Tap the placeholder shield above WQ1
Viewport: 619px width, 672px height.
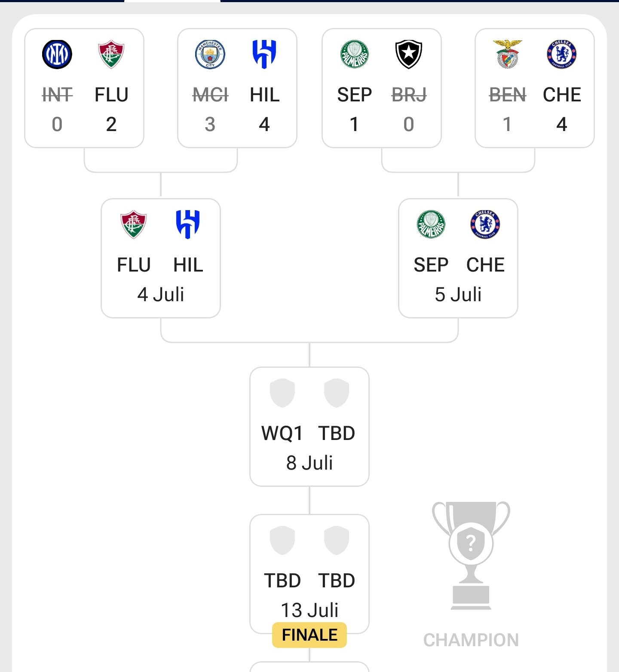point(282,393)
